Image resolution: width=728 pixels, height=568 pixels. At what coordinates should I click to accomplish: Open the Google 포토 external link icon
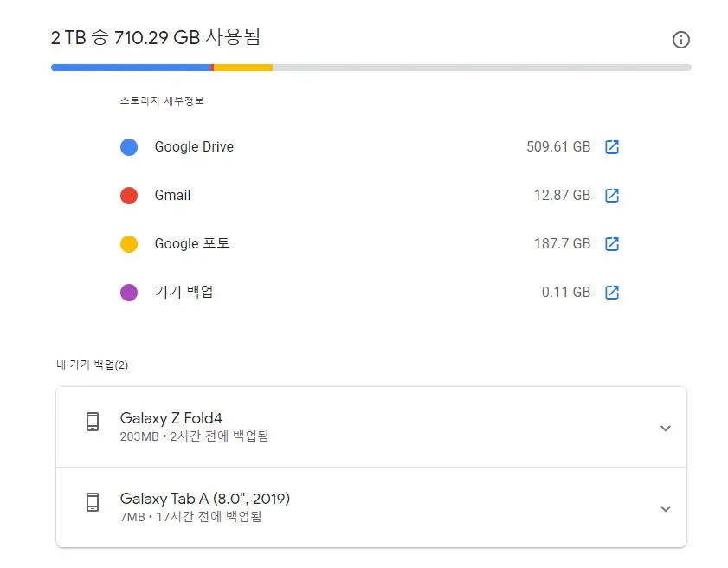[x=612, y=244]
